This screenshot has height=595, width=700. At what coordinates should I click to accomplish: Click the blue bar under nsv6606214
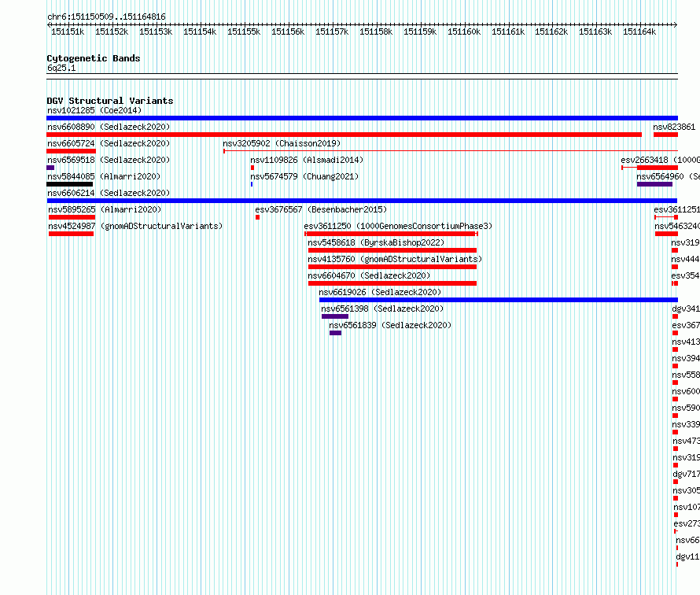tap(362, 201)
